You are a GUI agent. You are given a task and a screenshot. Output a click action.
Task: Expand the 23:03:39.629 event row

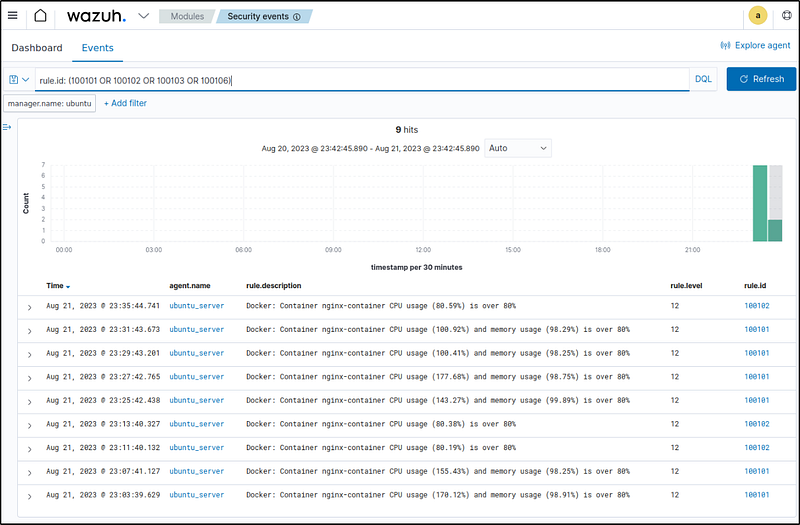[29, 497]
